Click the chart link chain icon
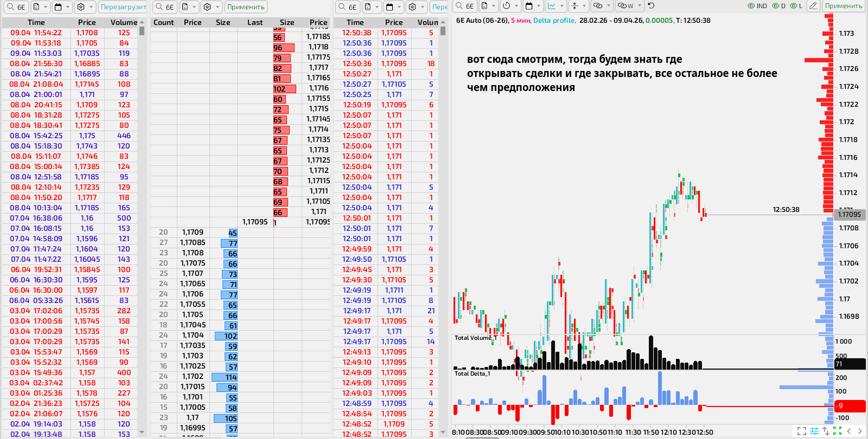The image size is (868, 439). (x=598, y=6)
